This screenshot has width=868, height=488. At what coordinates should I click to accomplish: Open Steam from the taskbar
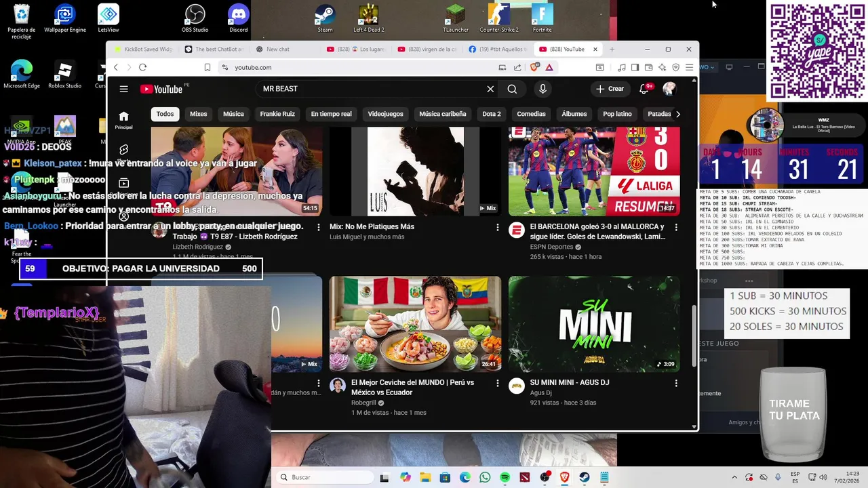pyautogui.click(x=585, y=477)
